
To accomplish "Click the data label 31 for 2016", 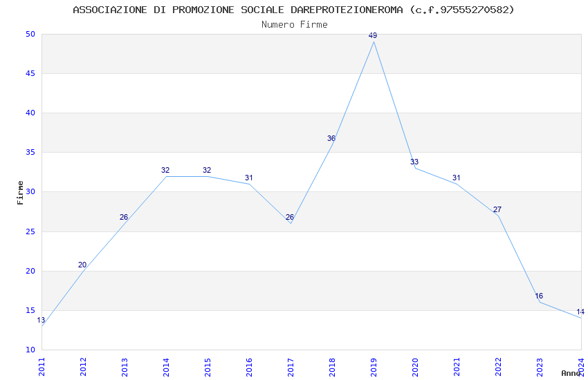I will point(248,178).
